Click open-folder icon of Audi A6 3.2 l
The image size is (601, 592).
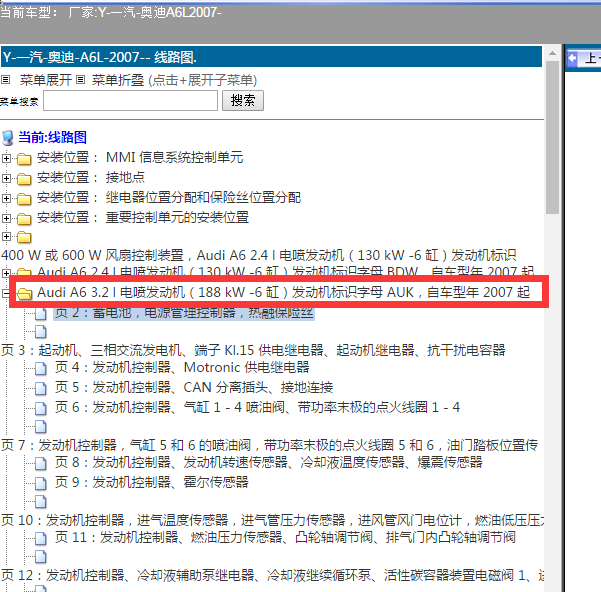pos(24,294)
